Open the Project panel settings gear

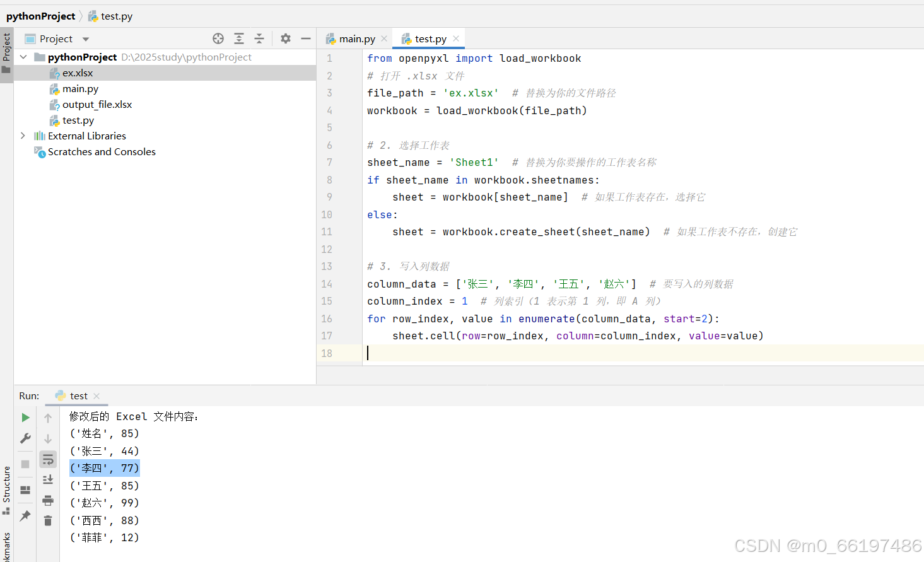click(285, 38)
